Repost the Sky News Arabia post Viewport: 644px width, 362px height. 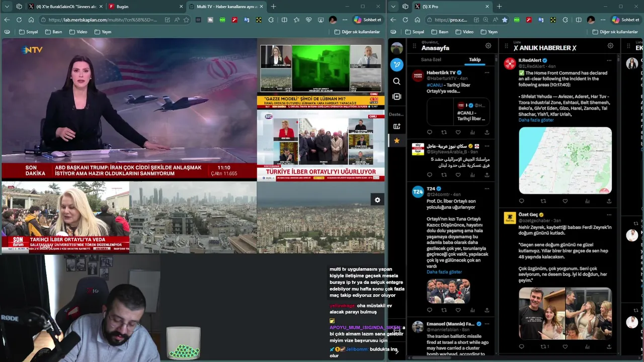444,175
